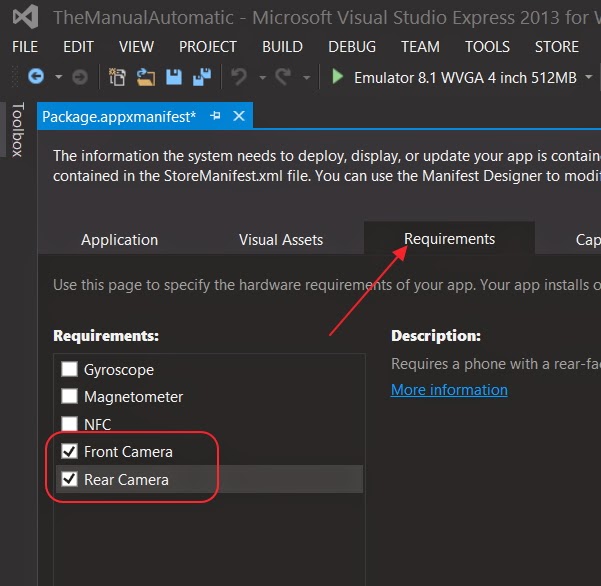This screenshot has height=586, width=601.
Task: Click the Navigate Backward arrow icon
Action: point(36,77)
